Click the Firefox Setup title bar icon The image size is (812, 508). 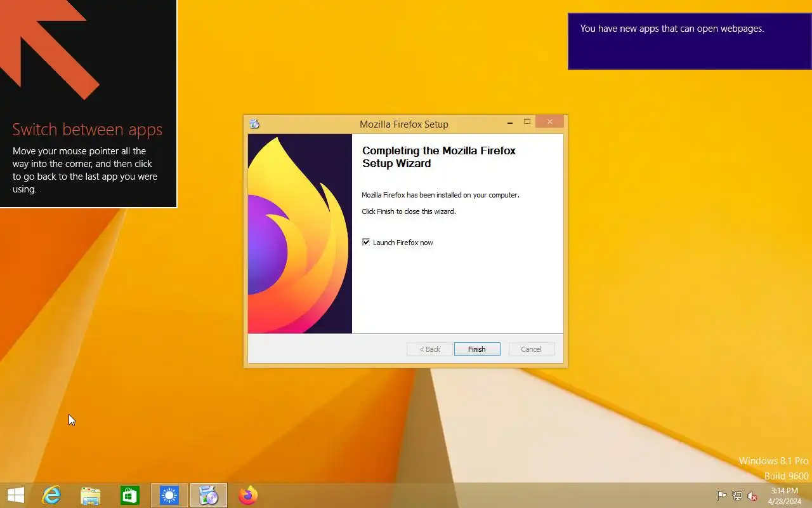(x=254, y=124)
